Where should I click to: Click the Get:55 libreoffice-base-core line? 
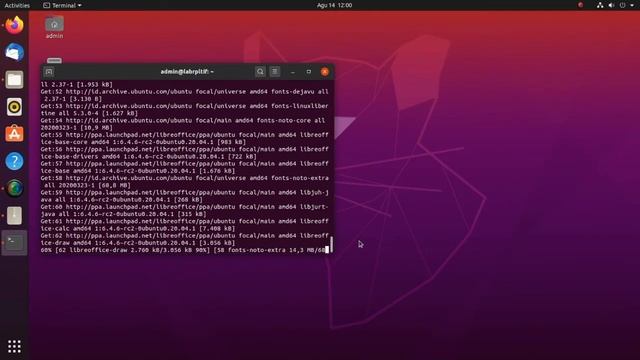(x=184, y=138)
